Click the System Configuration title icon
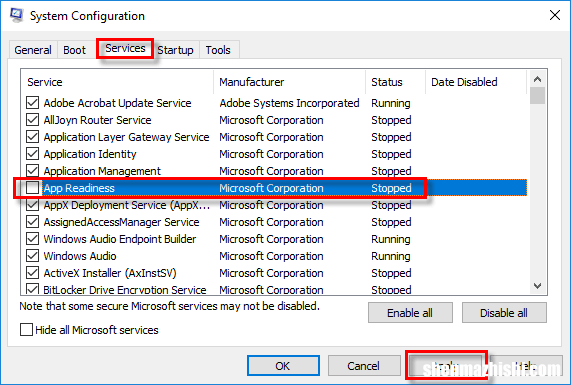The image size is (571, 385). [x=17, y=15]
